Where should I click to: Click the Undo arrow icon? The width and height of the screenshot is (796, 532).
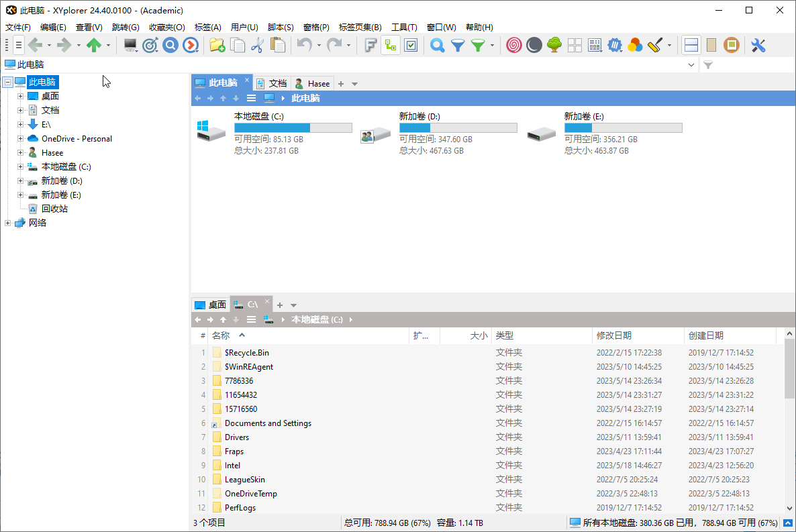point(304,45)
